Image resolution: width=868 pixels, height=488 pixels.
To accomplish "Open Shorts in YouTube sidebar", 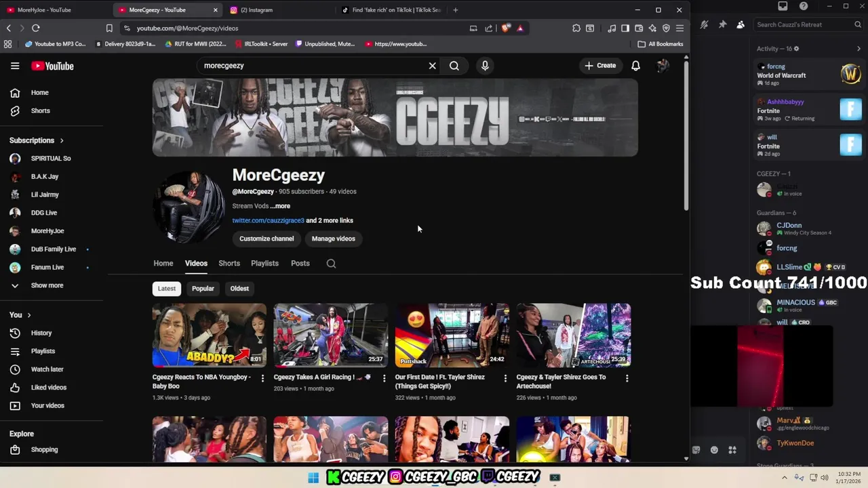I will point(40,110).
